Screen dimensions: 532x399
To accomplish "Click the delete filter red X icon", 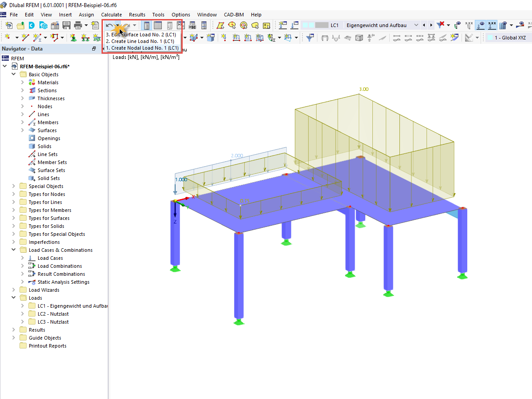I will (440, 25).
